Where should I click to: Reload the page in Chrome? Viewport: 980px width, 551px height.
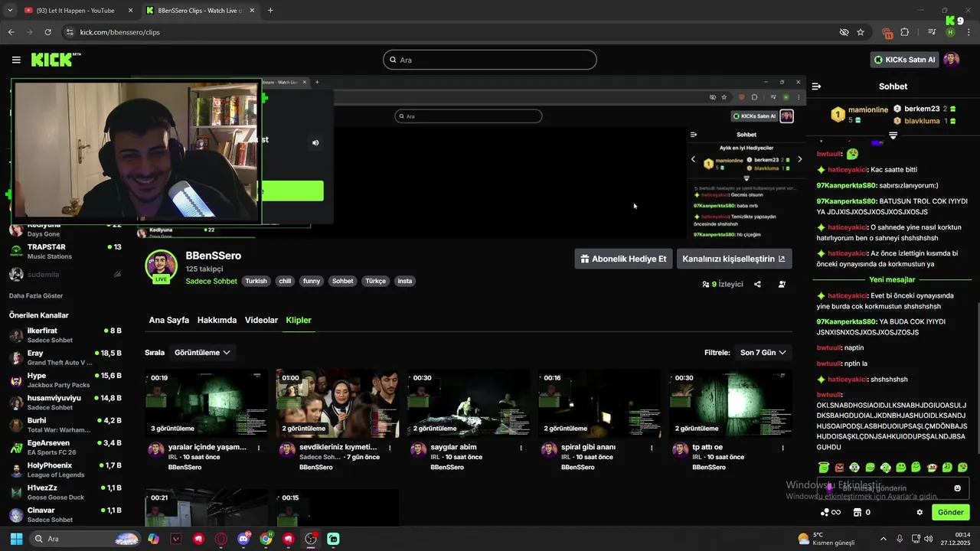click(47, 32)
